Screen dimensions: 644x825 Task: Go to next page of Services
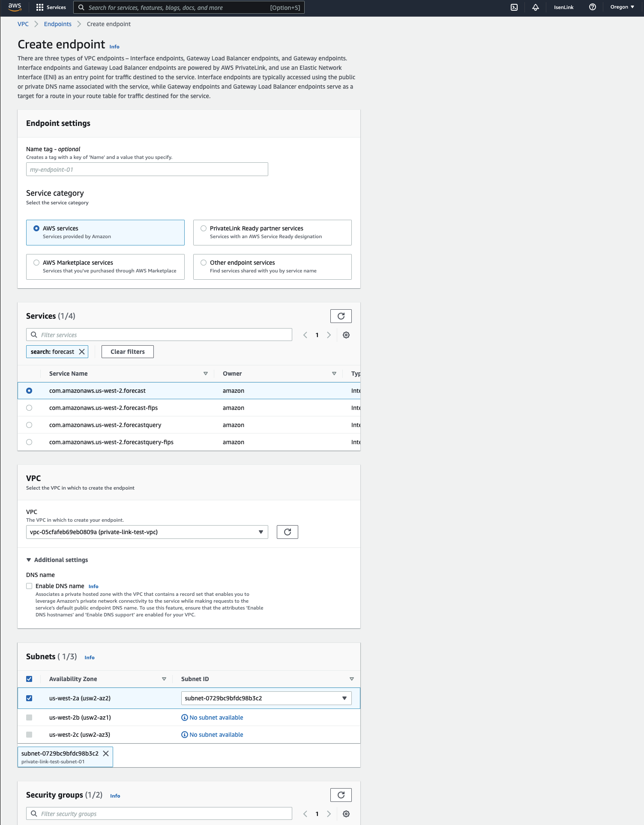[x=329, y=335]
